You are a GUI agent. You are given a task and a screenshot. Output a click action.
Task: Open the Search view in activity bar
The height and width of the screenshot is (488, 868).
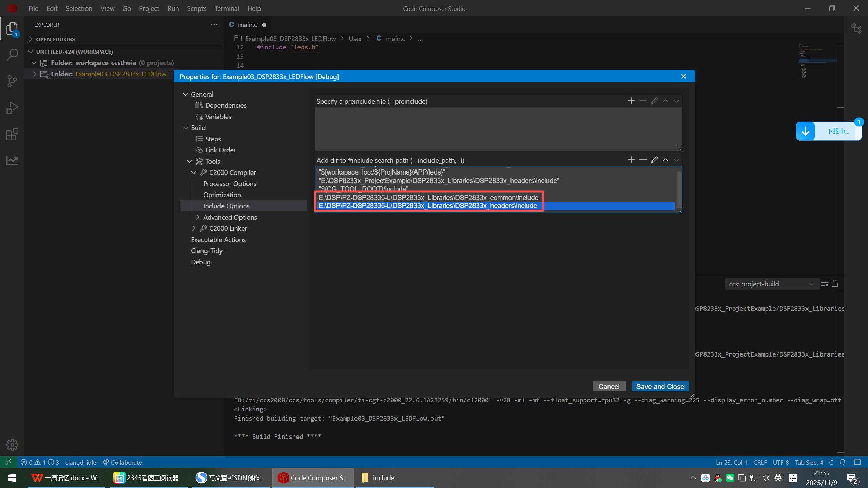coord(12,55)
